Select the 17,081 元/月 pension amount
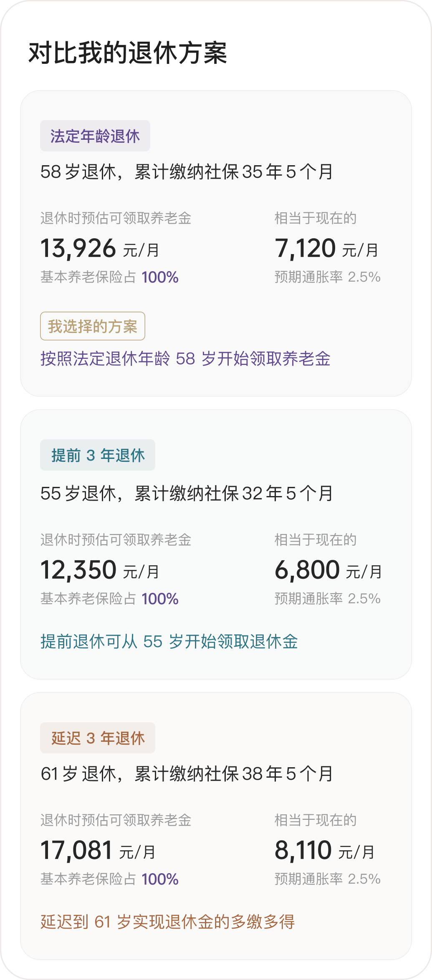Screen dimensions: 432x980 click(x=98, y=851)
